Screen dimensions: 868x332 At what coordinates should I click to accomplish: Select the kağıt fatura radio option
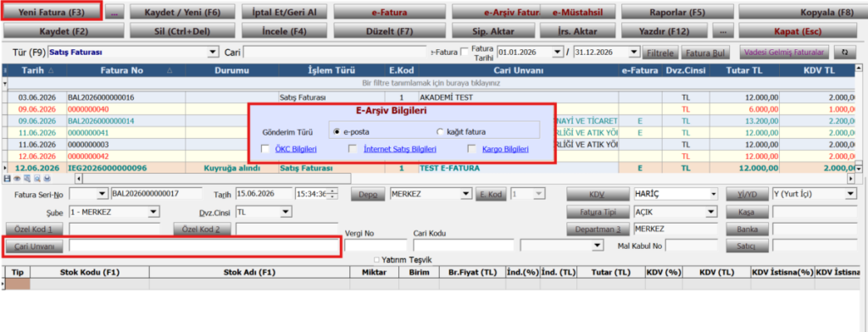pyautogui.click(x=441, y=132)
